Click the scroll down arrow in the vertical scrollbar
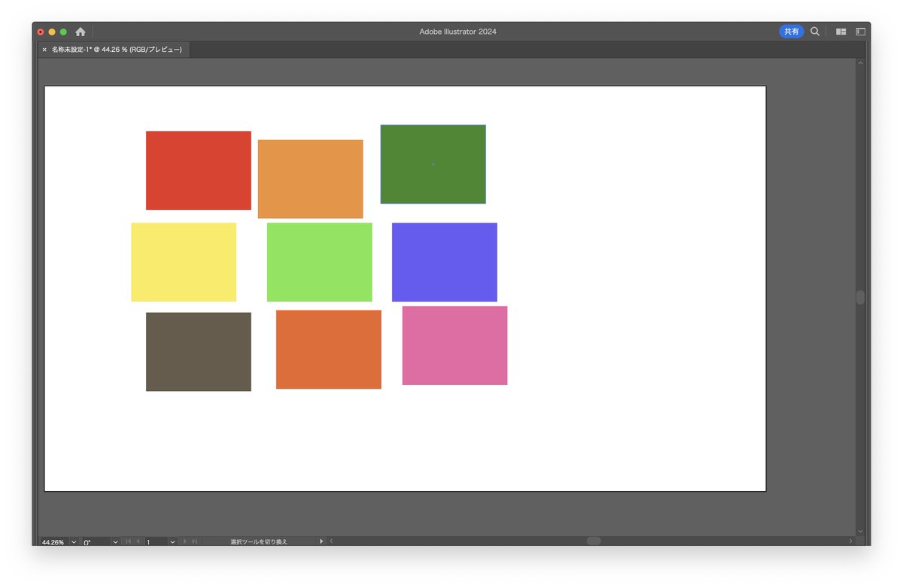This screenshot has height=588, width=903. click(860, 531)
